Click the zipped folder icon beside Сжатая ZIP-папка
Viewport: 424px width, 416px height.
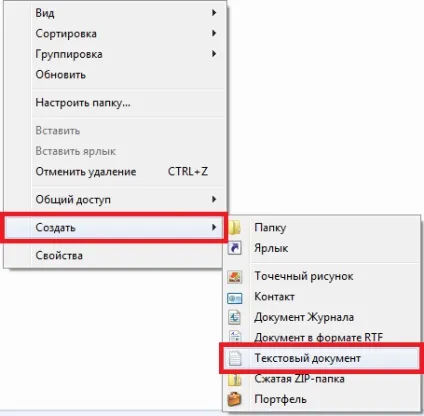[235, 379]
